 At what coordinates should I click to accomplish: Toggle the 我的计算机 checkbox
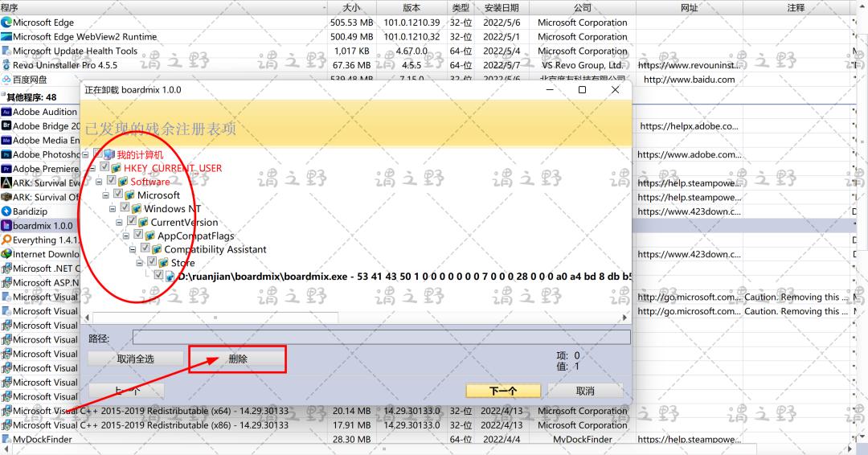click(98, 154)
